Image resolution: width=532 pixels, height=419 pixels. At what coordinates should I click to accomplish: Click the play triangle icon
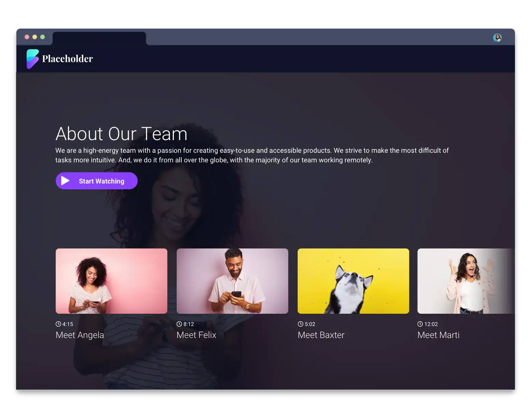tap(65, 181)
